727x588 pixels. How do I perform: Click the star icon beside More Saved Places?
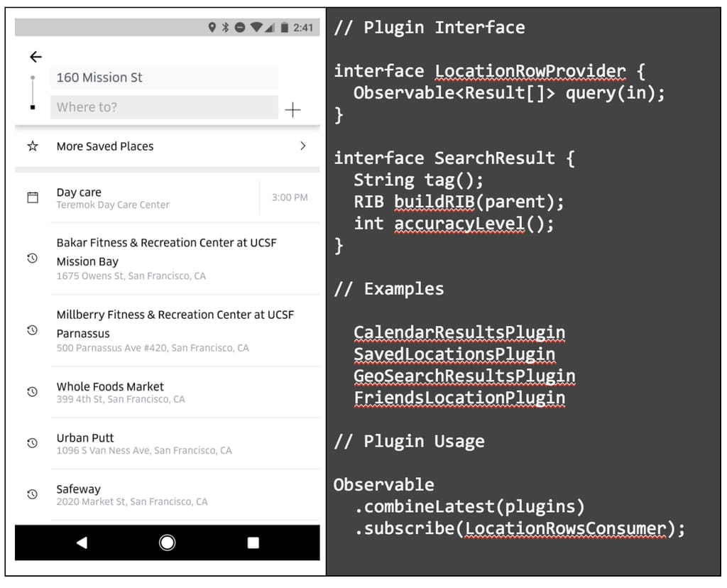33,146
